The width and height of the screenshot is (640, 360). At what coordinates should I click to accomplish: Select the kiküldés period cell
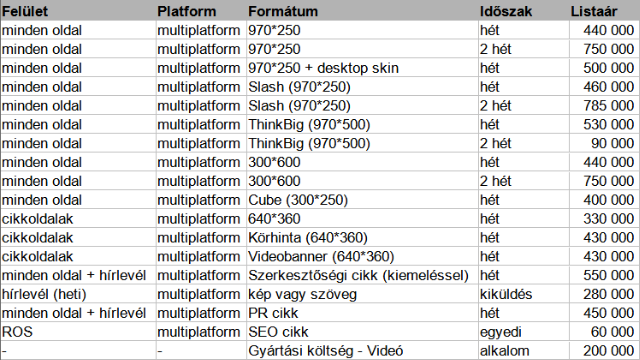tap(524, 294)
